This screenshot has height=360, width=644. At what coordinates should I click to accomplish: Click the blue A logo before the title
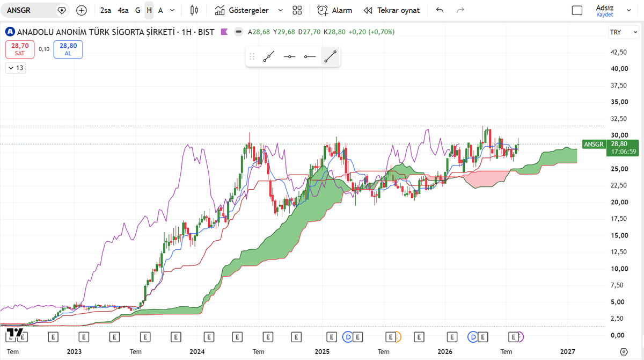10,32
